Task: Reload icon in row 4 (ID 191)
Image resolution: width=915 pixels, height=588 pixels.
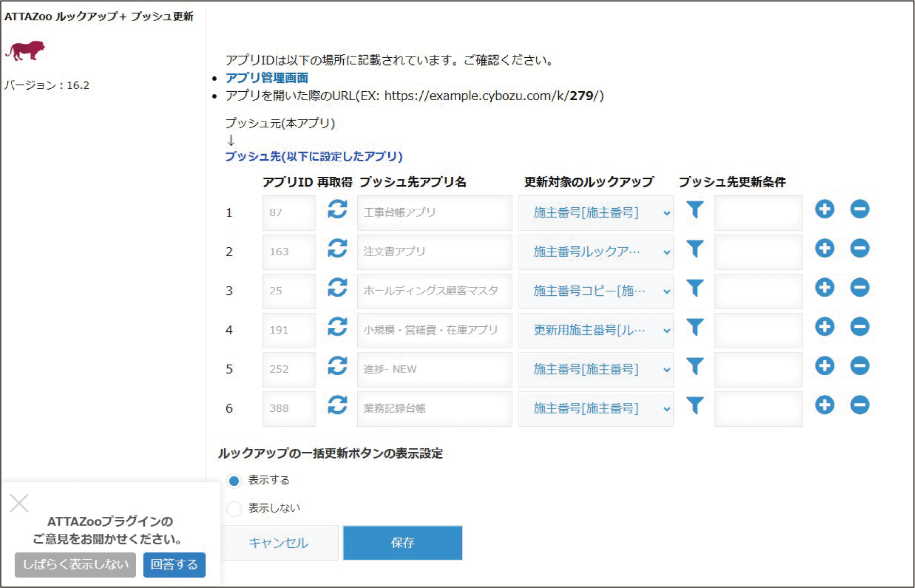Action: pos(338,327)
